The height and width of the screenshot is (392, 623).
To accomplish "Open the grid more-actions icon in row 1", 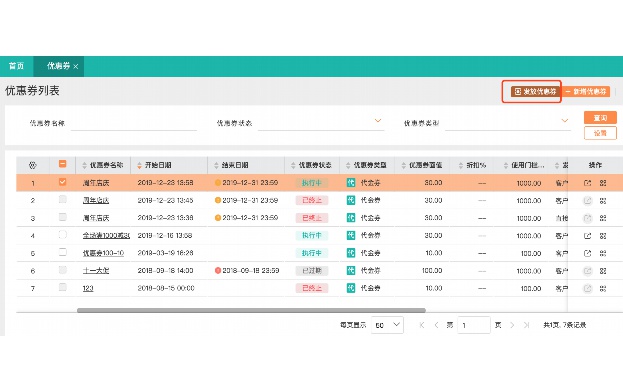I will (x=603, y=183).
